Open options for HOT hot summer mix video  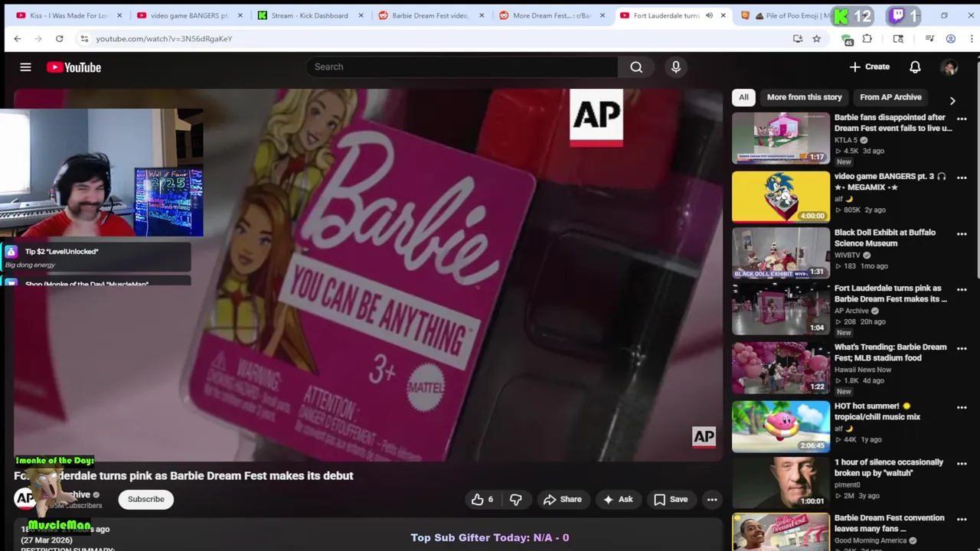point(962,407)
